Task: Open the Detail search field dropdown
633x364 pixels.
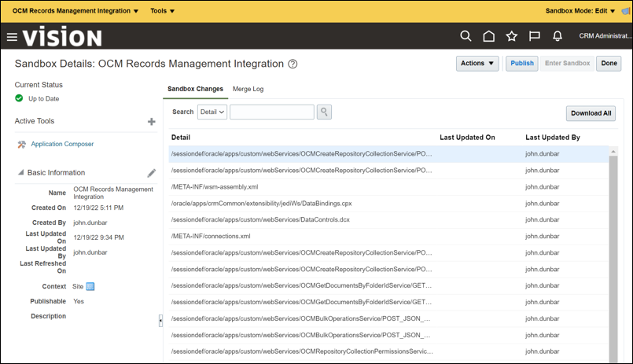Action: tap(212, 112)
